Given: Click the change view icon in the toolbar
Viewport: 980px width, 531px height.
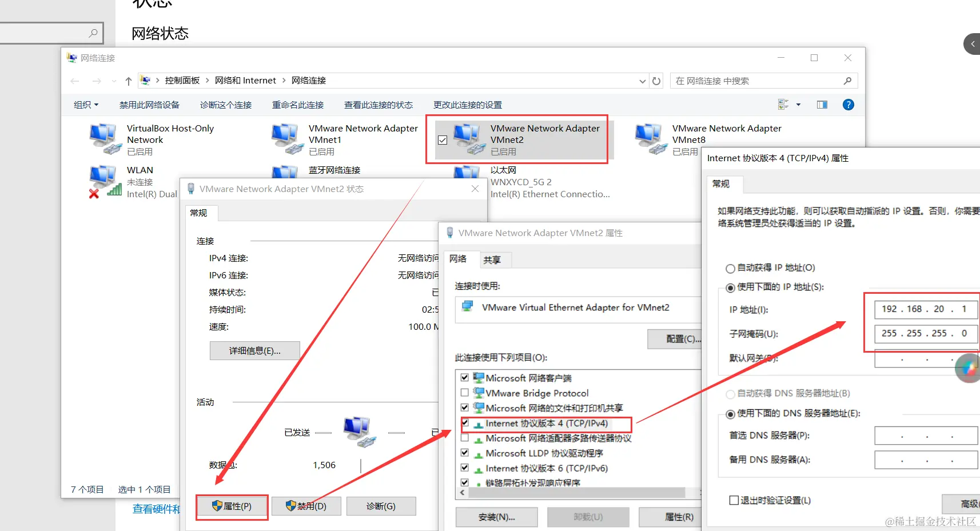Looking at the screenshot, I should point(783,105).
